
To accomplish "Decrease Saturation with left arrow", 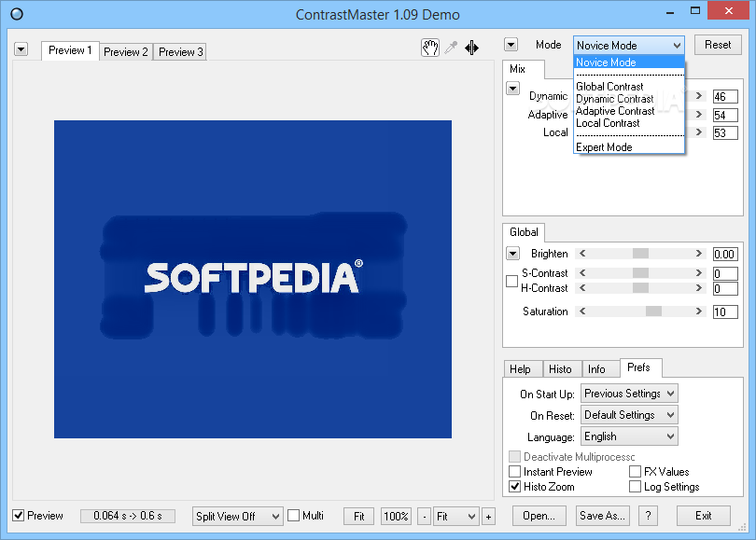I will click(x=582, y=312).
